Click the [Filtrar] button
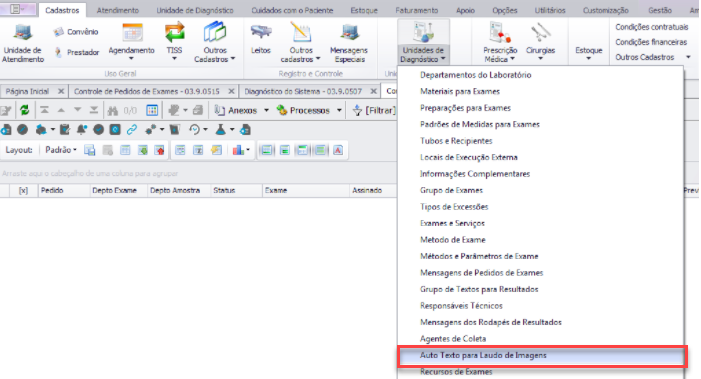 tap(375, 110)
